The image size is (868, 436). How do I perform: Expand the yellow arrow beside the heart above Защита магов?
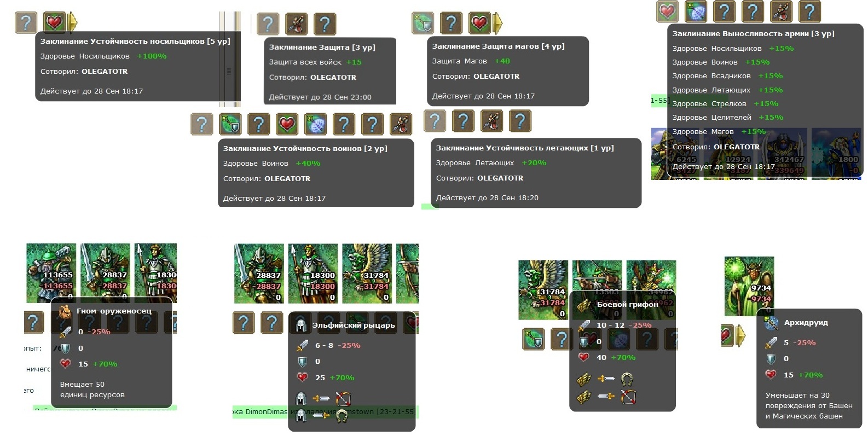pos(497,23)
